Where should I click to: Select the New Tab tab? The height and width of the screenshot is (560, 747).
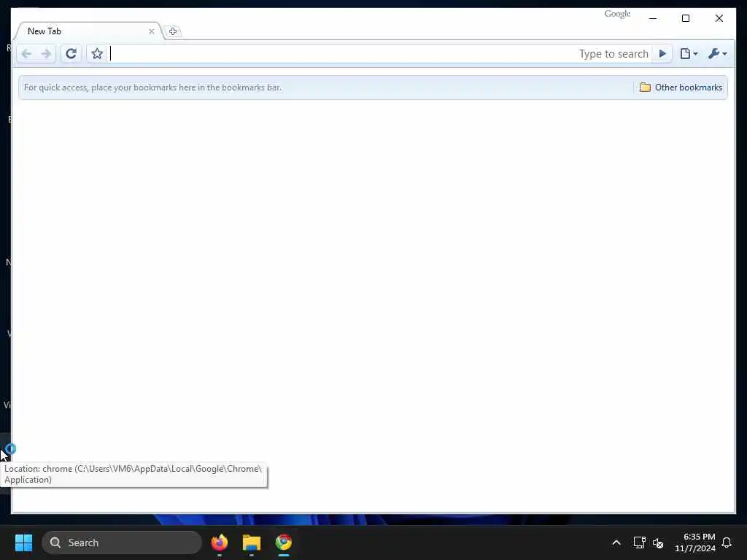pyautogui.click(x=88, y=31)
